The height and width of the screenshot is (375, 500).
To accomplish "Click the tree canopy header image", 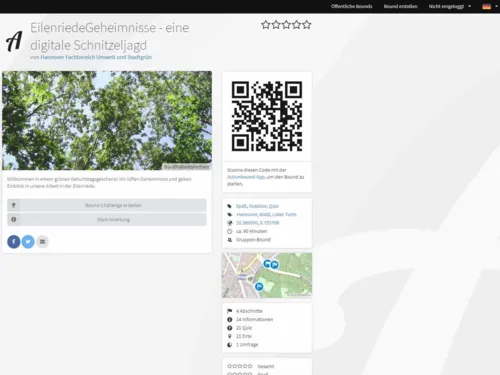I will pos(107,120).
